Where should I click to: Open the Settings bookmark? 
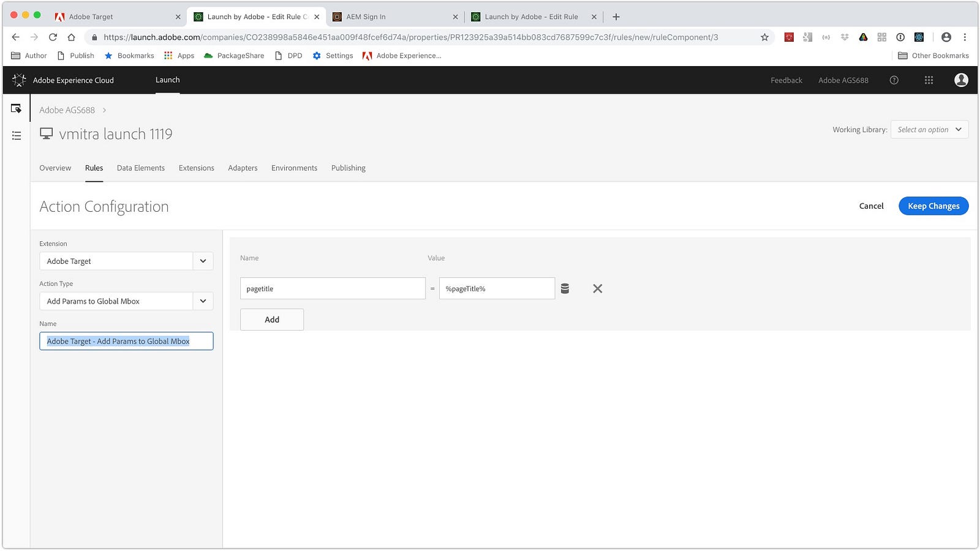click(x=333, y=56)
